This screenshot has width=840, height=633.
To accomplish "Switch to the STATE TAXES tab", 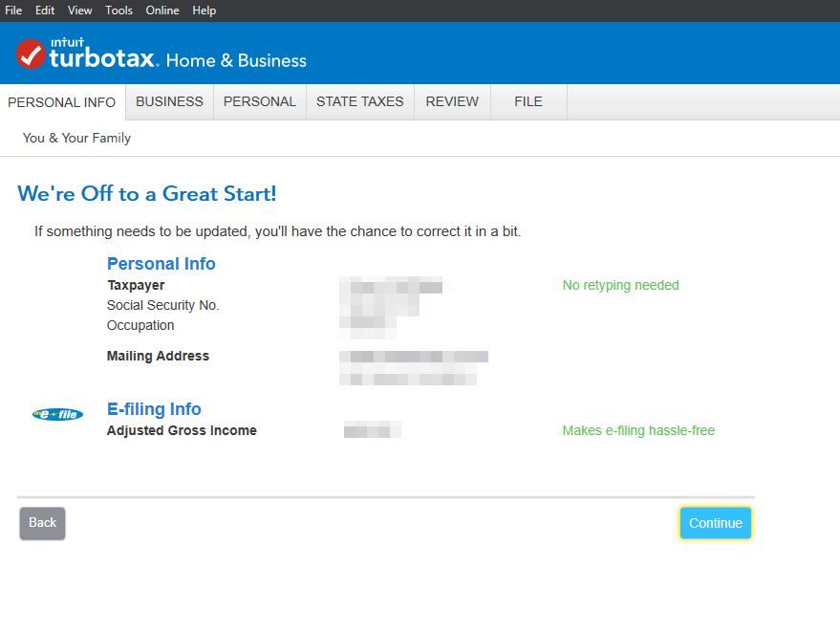I will click(x=360, y=102).
